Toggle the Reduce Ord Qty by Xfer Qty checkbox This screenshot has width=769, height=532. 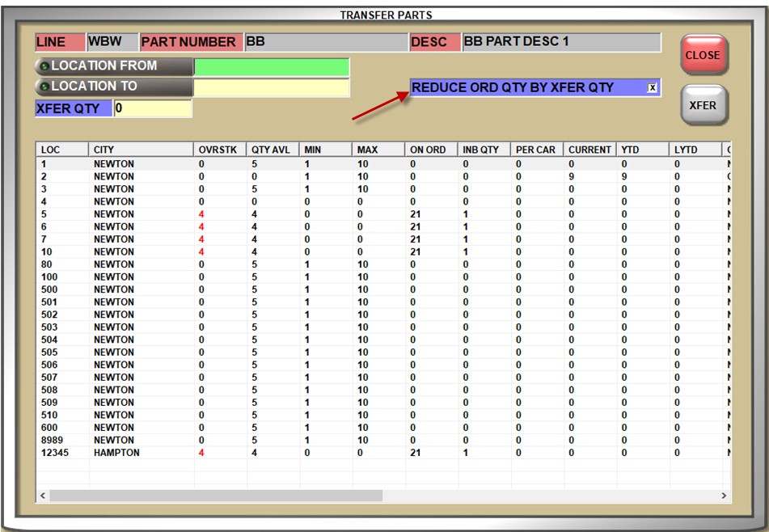coord(652,87)
